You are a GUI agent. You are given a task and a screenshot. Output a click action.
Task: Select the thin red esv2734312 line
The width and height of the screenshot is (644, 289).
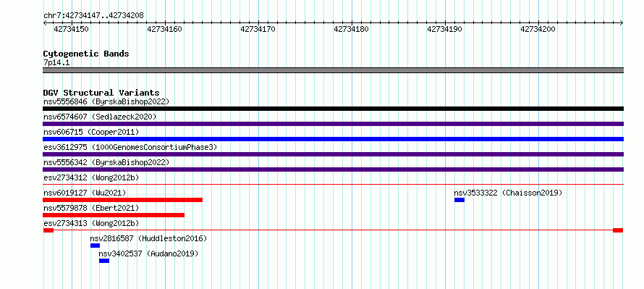pyautogui.click(x=333, y=185)
